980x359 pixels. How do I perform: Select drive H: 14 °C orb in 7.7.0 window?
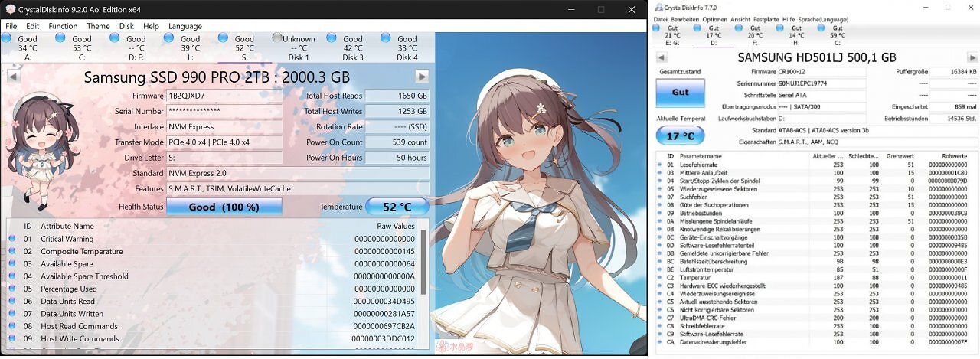click(778, 28)
